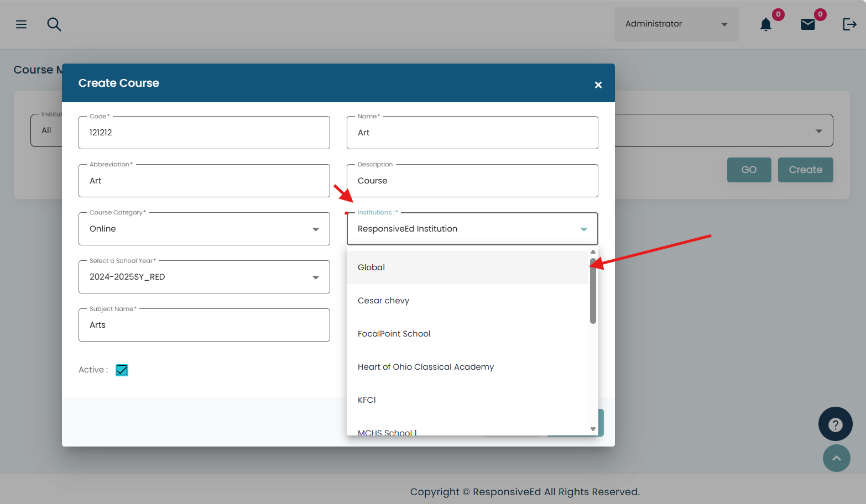The height and width of the screenshot is (504, 866).
Task: Click the logout icon
Action: (849, 24)
